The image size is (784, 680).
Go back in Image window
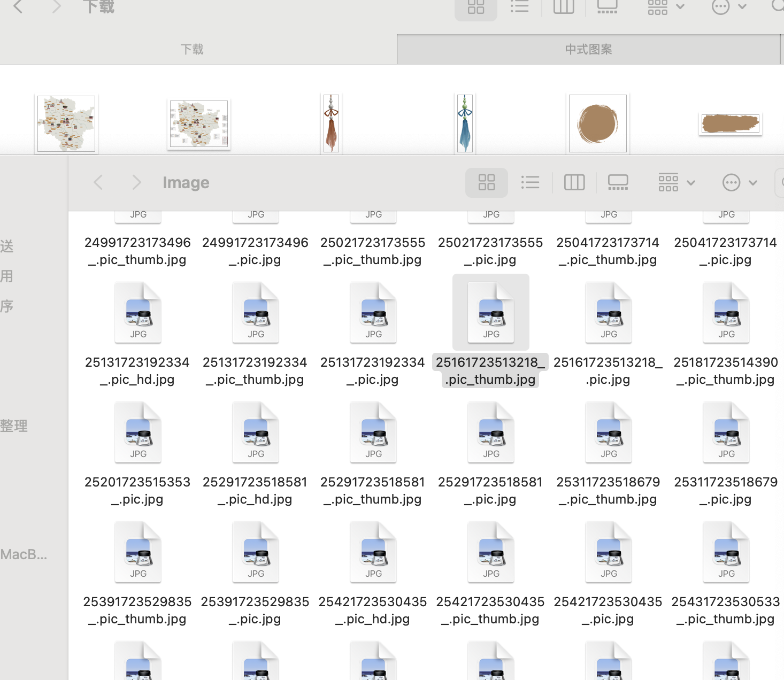click(98, 183)
